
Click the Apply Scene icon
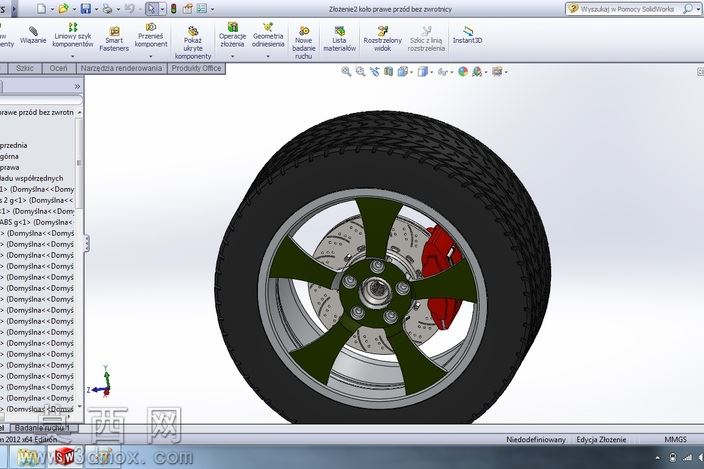[x=477, y=71]
